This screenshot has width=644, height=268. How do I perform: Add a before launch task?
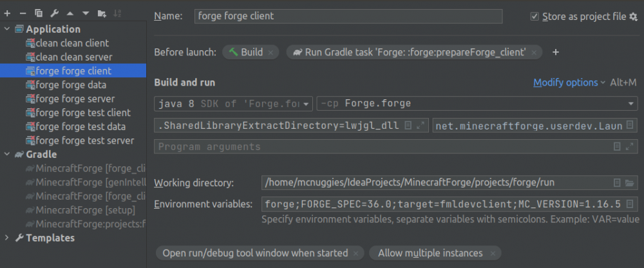point(556,52)
